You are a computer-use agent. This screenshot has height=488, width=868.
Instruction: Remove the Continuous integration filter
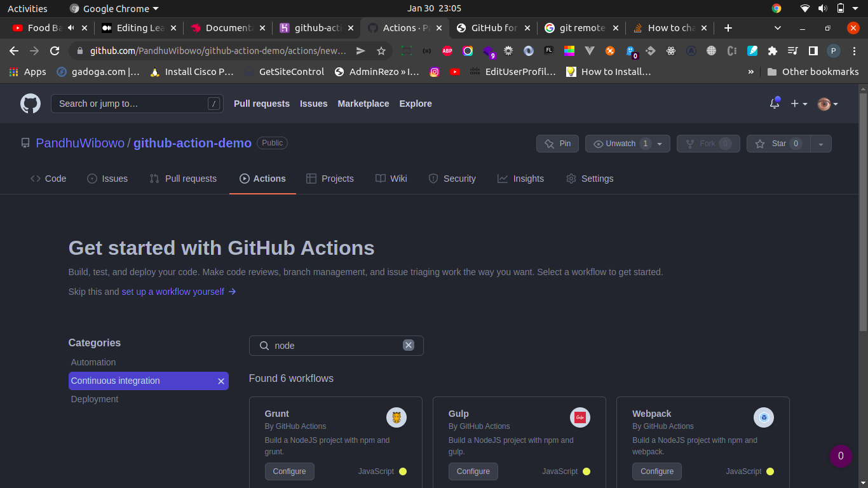tap(221, 381)
